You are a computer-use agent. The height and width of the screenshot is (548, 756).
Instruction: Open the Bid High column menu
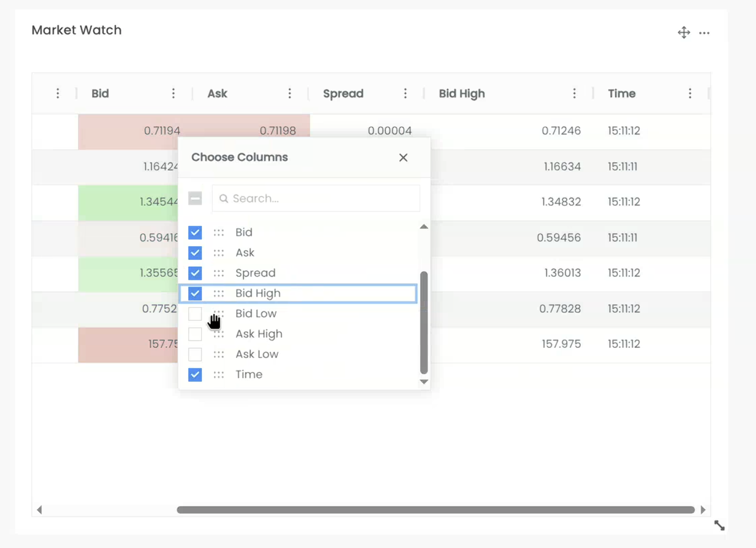[574, 93]
